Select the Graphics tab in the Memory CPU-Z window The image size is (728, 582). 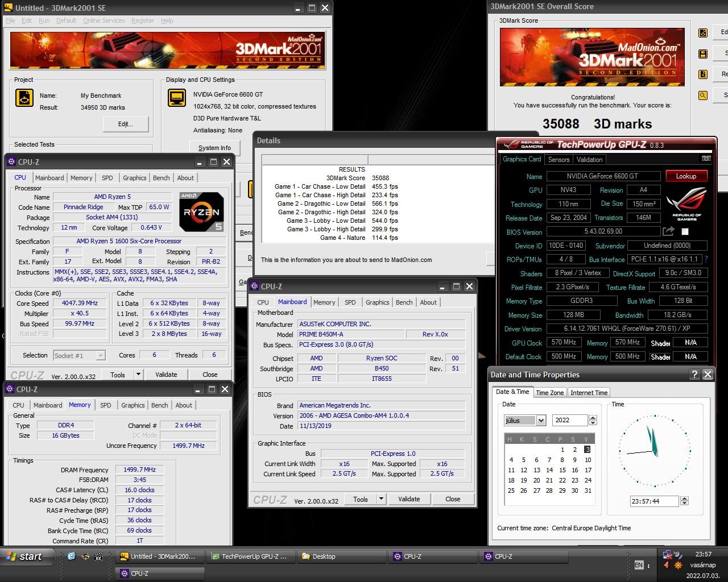click(133, 405)
